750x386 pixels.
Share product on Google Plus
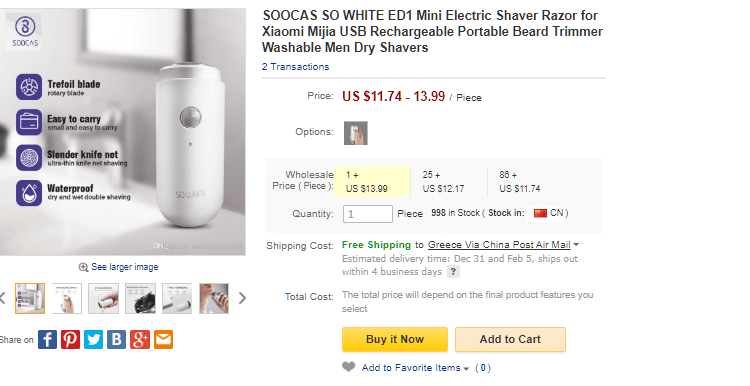coord(140,340)
